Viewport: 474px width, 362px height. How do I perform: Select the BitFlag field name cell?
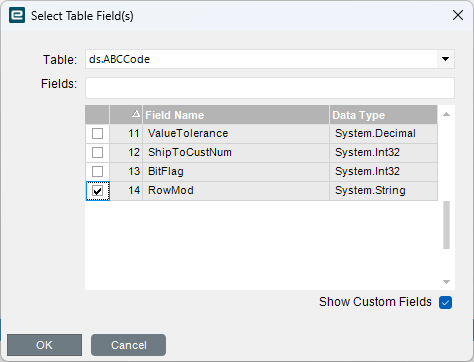pyautogui.click(x=236, y=172)
